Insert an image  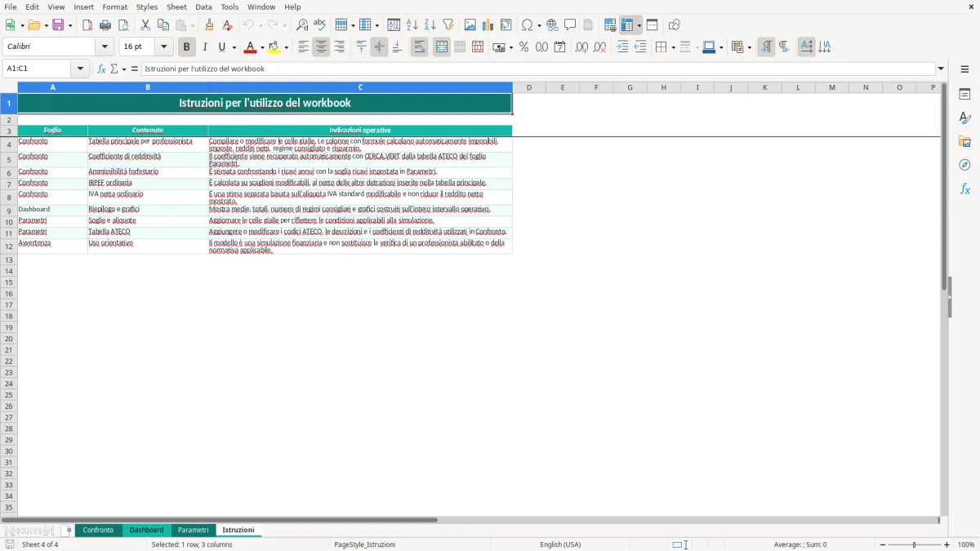pyautogui.click(x=470, y=25)
